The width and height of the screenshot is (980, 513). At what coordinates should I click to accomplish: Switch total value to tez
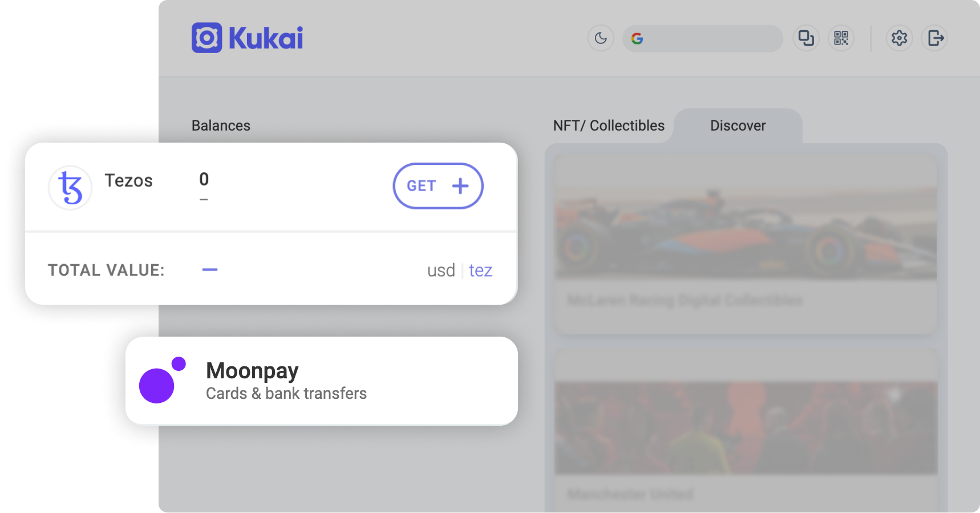[x=480, y=270]
